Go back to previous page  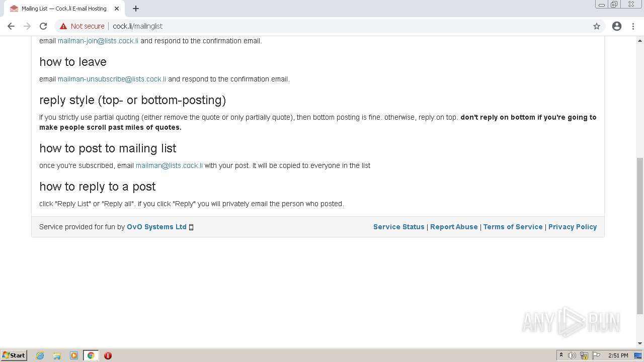pyautogui.click(x=11, y=26)
